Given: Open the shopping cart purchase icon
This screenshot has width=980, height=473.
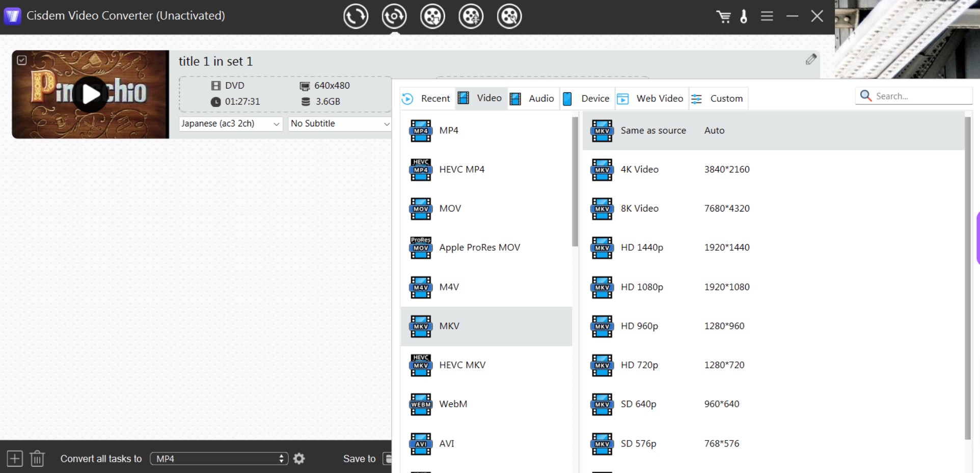Looking at the screenshot, I should tap(723, 16).
